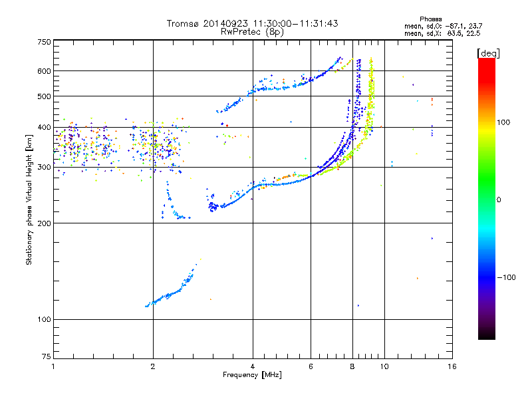
Task: Click the '[deg]' colorbar unit label
Action: coord(488,53)
